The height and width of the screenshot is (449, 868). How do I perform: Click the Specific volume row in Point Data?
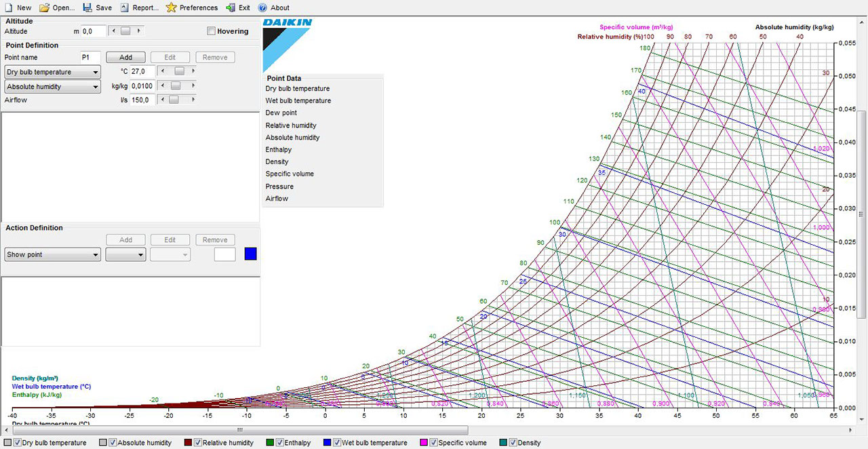click(x=290, y=174)
